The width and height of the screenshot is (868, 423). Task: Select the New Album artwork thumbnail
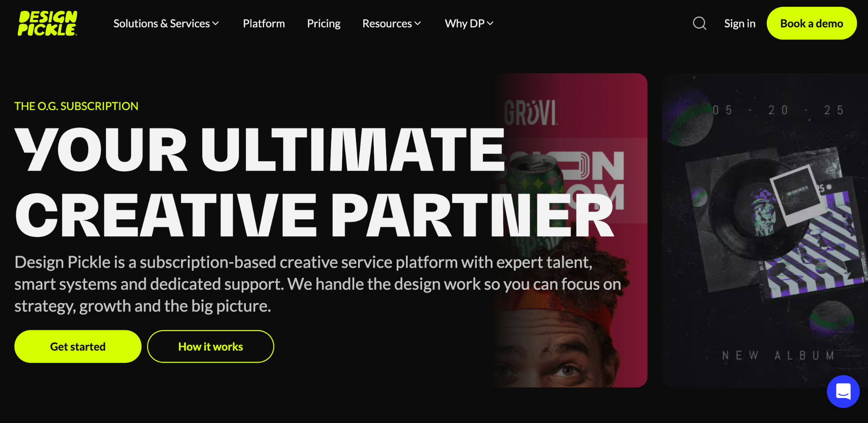(765, 230)
